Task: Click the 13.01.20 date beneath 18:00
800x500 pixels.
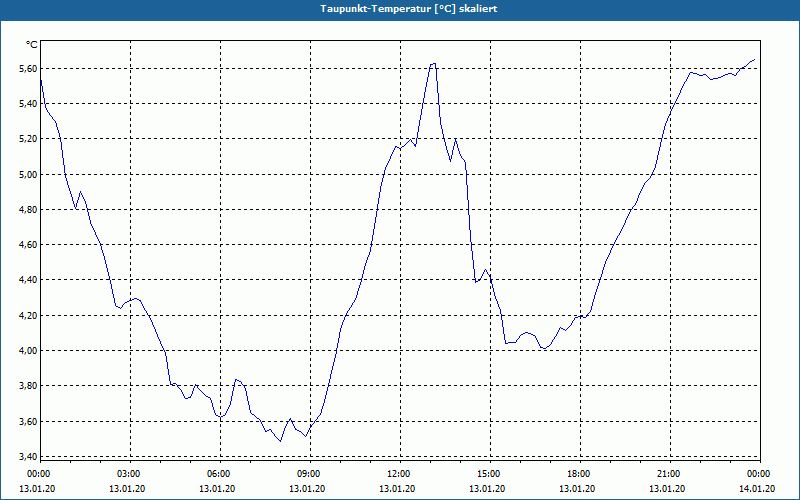Action: pos(577,489)
